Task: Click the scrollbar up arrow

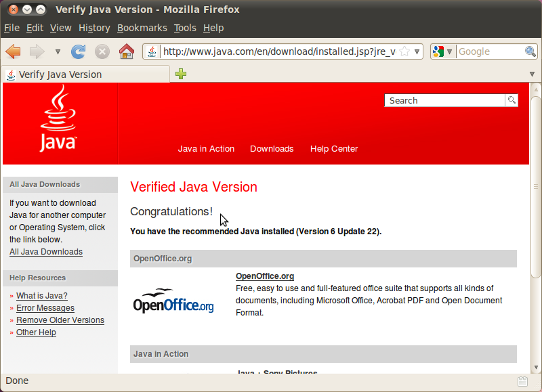Action: [536, 89]
